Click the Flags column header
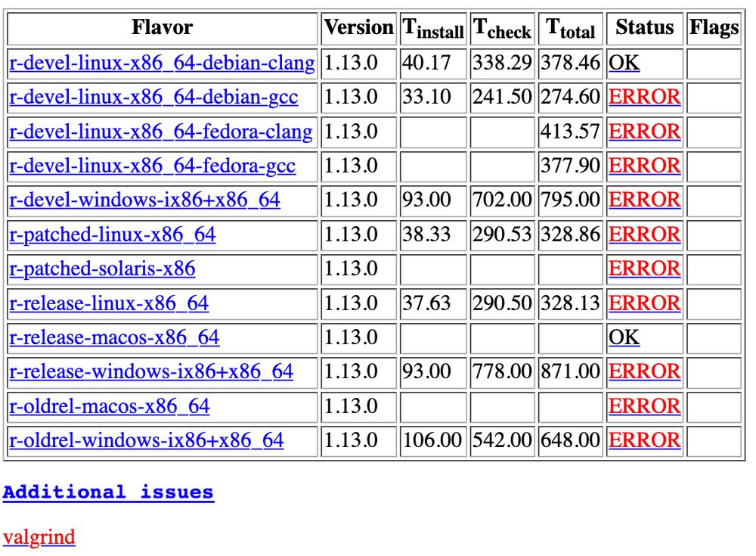 tap(714, 27)
